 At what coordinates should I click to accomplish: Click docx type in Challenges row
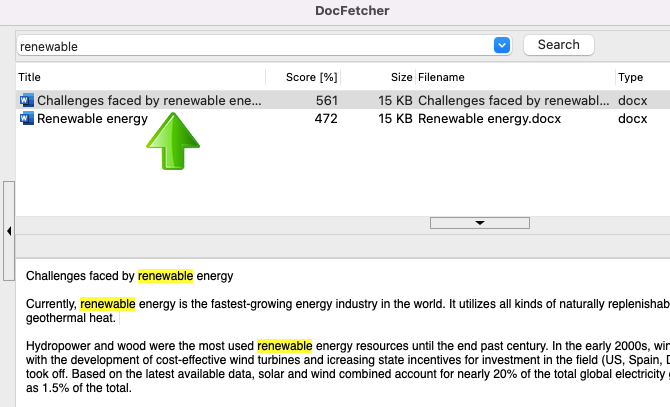point(632,100)
